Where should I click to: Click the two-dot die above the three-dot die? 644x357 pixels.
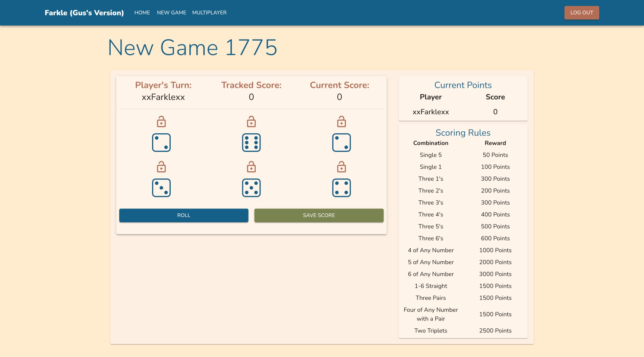pos(161,143)
